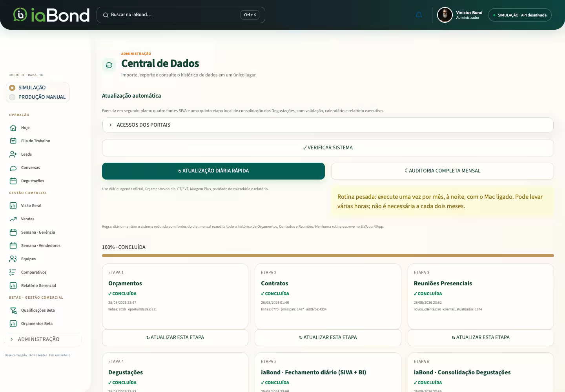Click the Comparativos list icon
Image resolution: width=565 pixels, height=392 pixels.
coord(13,272)
